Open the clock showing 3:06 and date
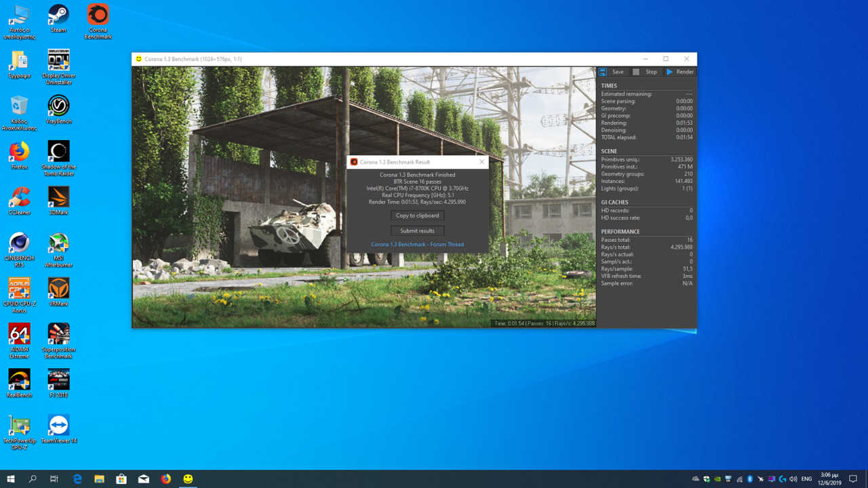Image resolution: width=868 pixels, height=488 pixels. point(829,479)
